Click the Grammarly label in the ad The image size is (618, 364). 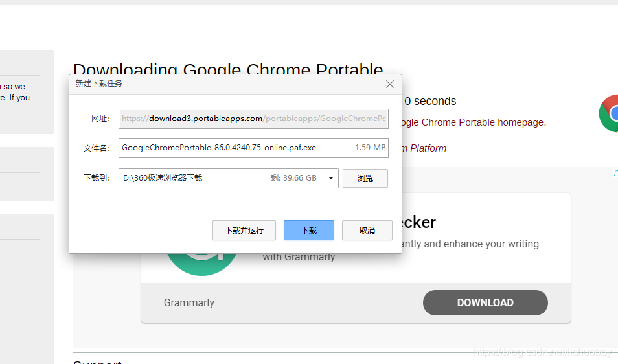click(189, 302)
